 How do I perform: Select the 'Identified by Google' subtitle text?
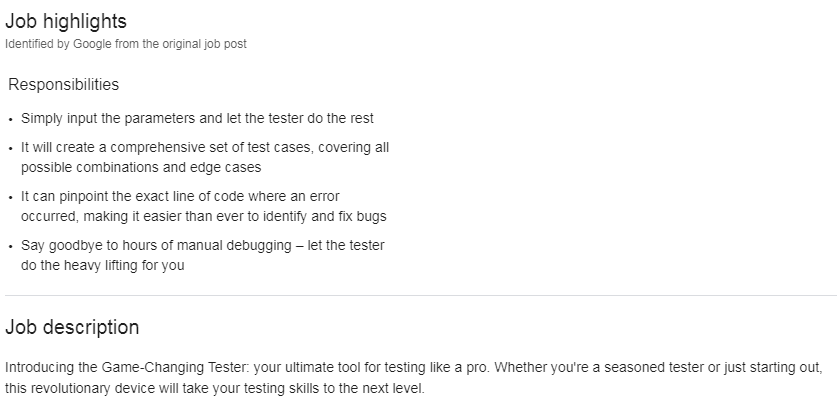click(x=126, y=44)
